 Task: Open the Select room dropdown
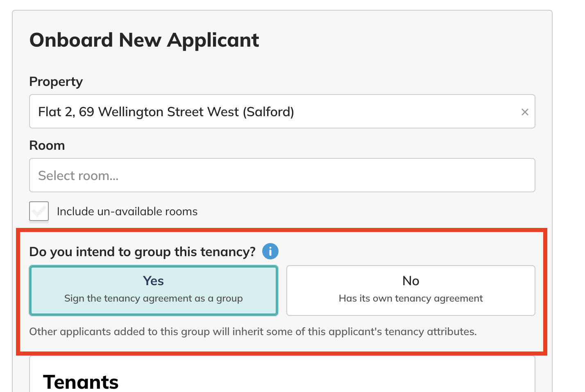[282, 175]
